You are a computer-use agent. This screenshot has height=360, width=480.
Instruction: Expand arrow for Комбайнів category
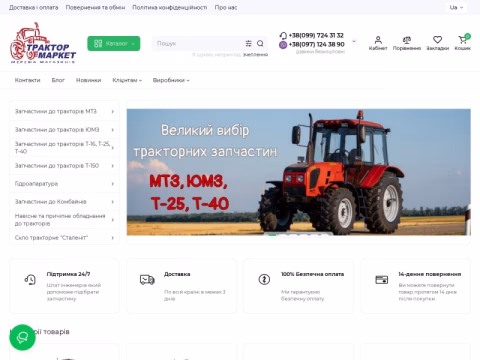(113, 202)
